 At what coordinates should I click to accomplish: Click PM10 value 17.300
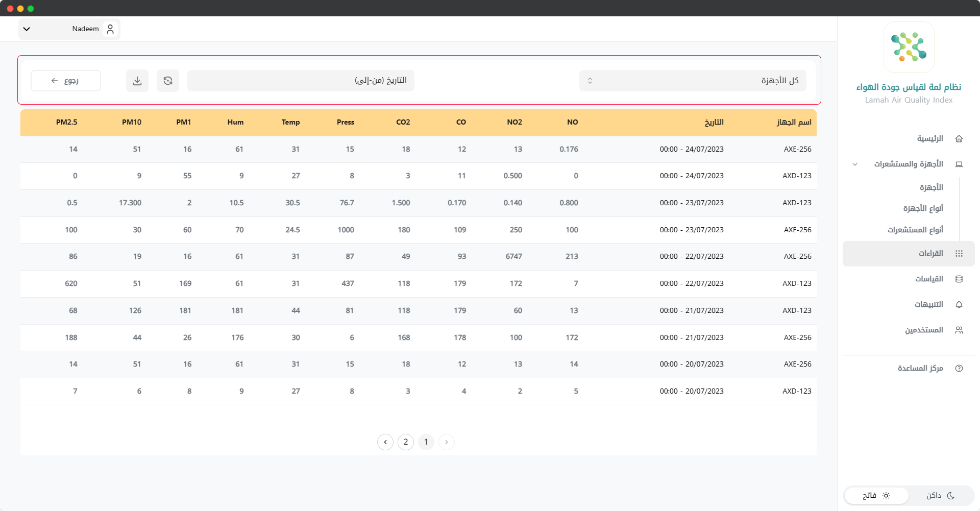point(130,203)
